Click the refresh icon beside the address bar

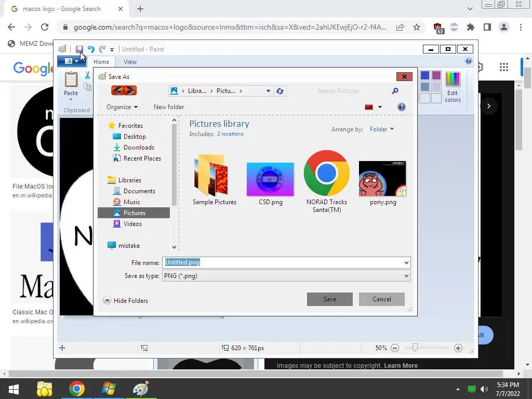coord(280,91)
